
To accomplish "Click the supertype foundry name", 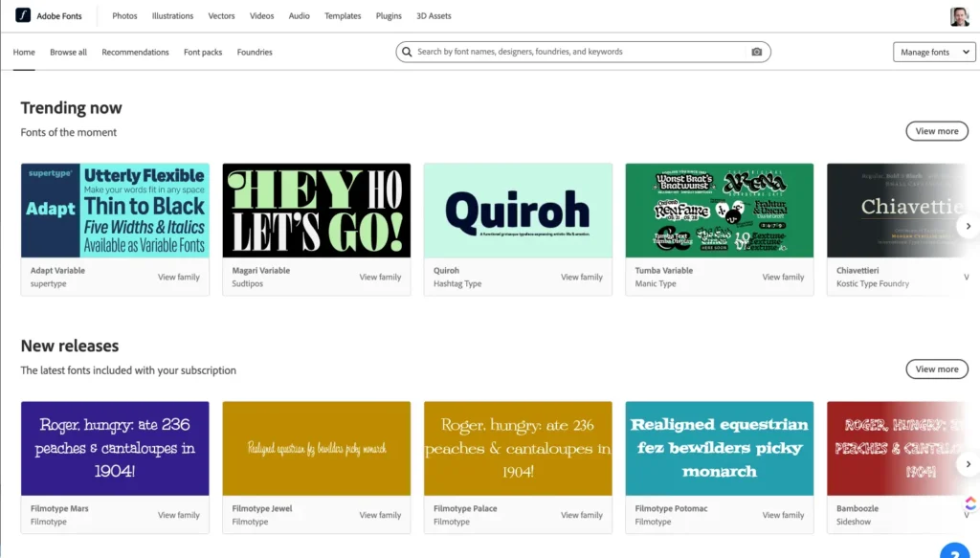I will [48, 283].
